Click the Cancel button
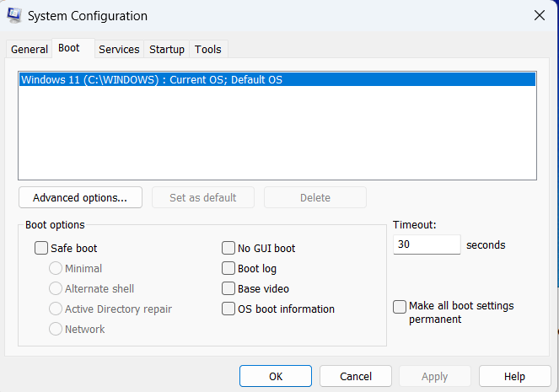559x392 pixels. point(356,376)
